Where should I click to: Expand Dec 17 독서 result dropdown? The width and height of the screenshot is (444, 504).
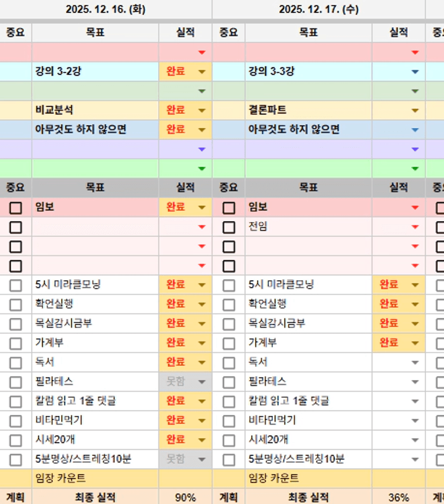pos(414,363)
